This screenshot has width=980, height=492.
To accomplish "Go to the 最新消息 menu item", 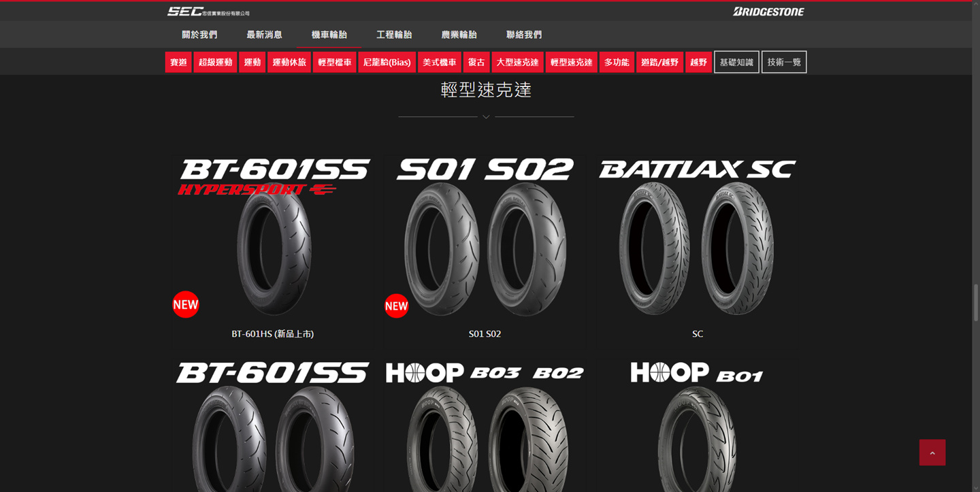I will click(264, 35).
